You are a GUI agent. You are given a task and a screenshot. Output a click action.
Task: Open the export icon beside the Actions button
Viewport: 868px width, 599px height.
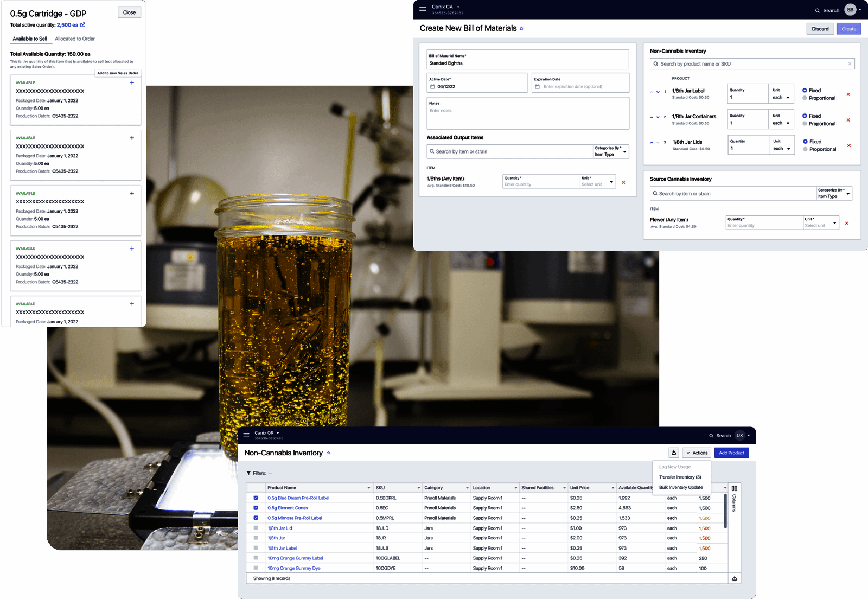(673, 453)
